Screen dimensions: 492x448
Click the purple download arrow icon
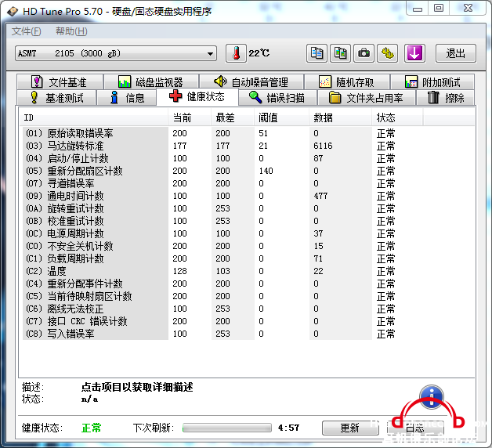pyautogui.click(x=414, y=53)
